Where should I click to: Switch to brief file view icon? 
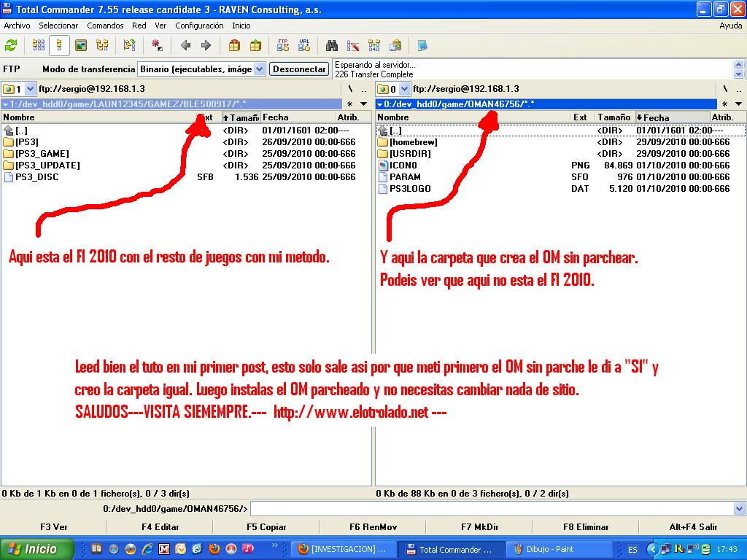(x=39, y=46)
